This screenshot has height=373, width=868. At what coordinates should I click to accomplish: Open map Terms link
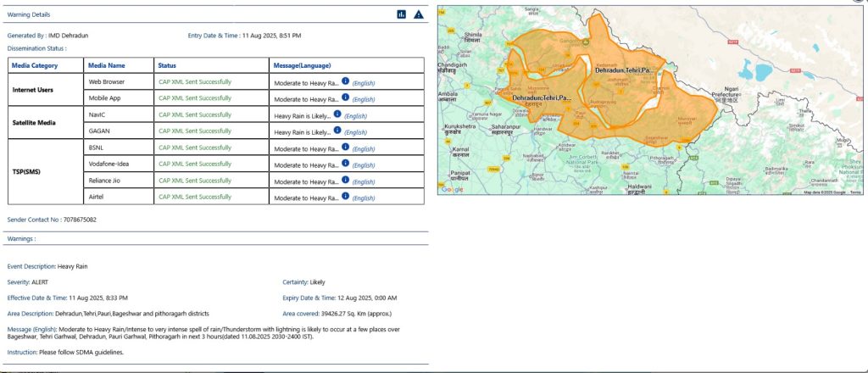pos(855,192)
